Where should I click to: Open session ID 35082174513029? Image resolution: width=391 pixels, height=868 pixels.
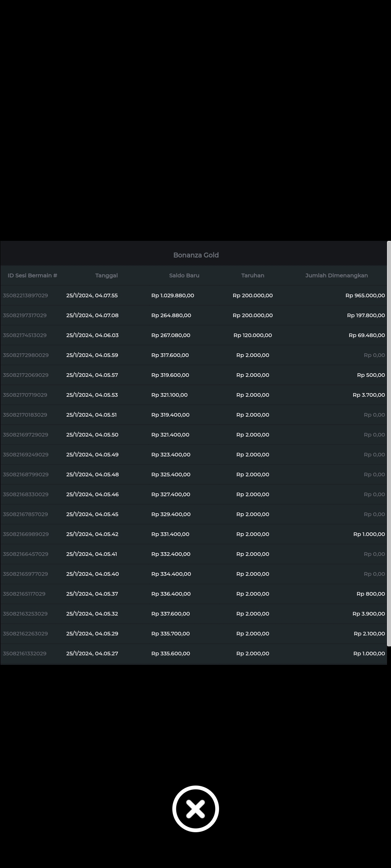pos(25,335)
